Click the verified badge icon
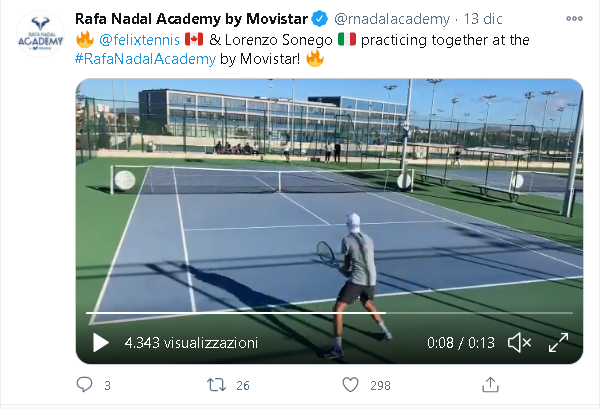Viewport: 602px width, 409px height. click(319, 19)
